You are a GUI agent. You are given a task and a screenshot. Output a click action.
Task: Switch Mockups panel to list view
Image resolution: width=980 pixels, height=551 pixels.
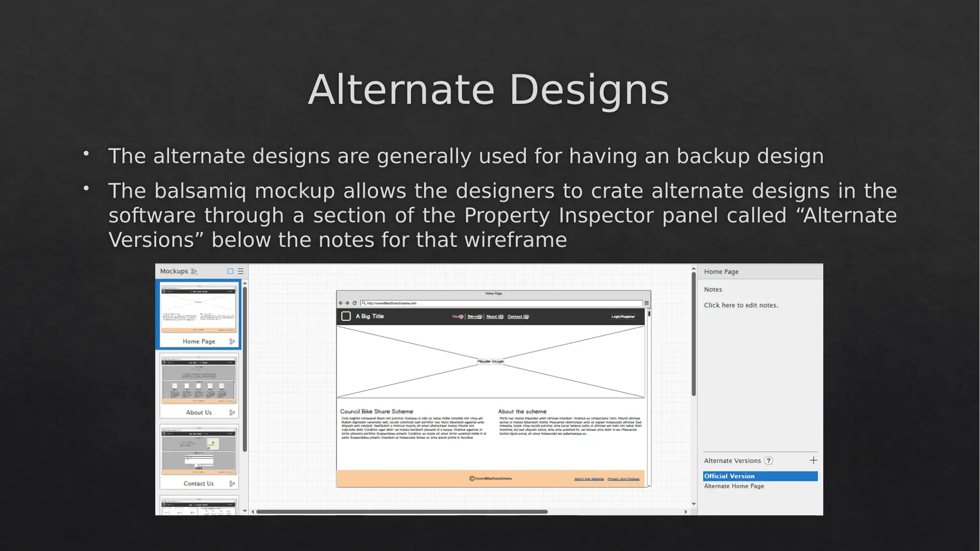point(240,271)
